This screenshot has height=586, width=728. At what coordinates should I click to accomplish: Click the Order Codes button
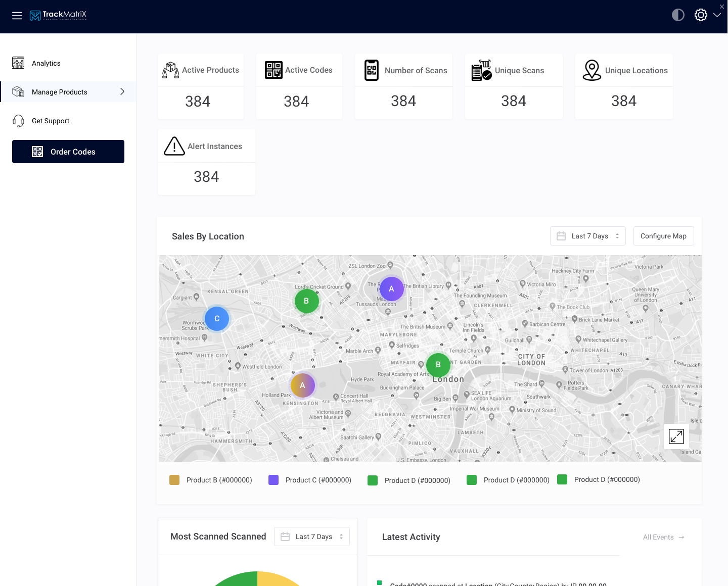pyautogui.click(x=68, y=152)
